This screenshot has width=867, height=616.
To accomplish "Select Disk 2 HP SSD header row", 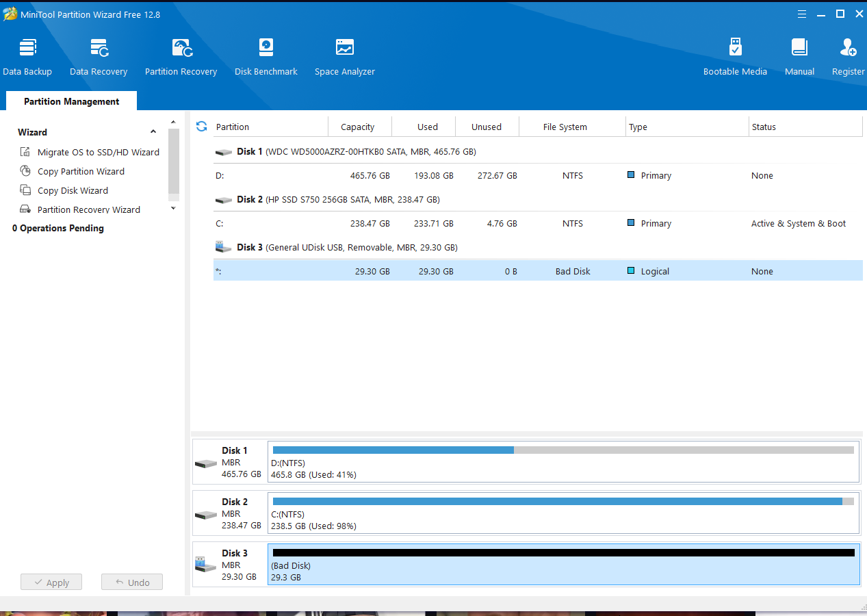I will pyautogui.click(x=538, y=199).
